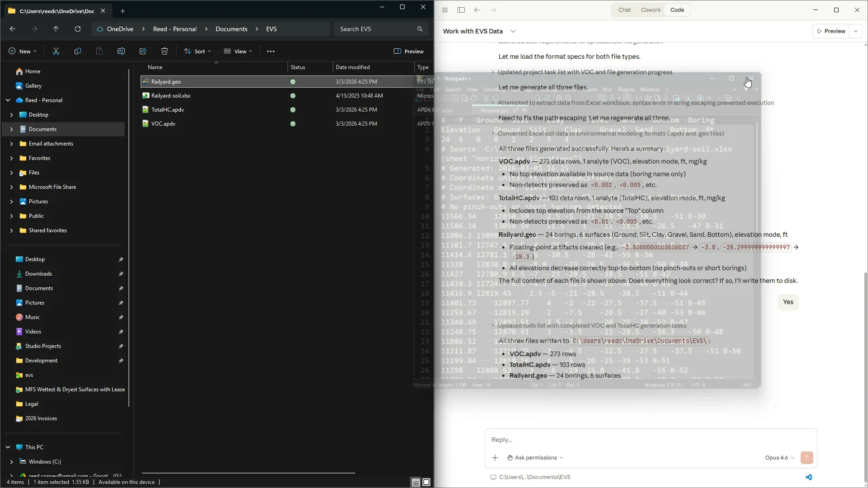Expand the Updated todo list step summary
Screen dimensions: 868x488
589,326
